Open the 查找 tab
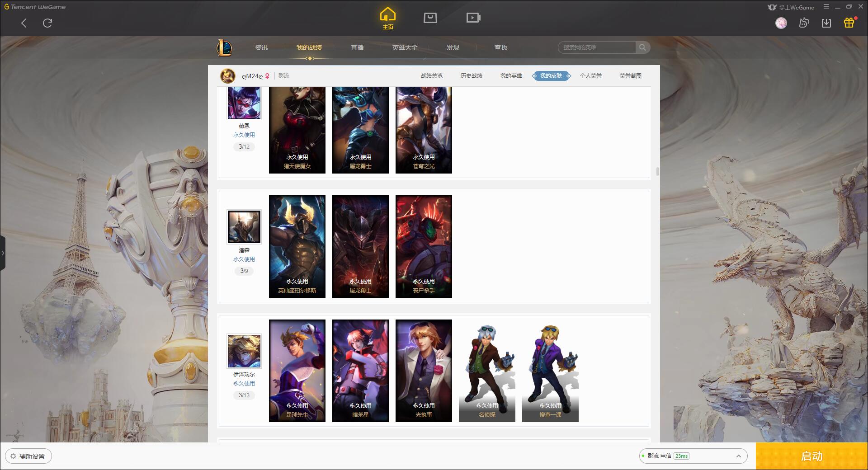The height and width of the screenshot is (470, 868). tap(501, 47)
